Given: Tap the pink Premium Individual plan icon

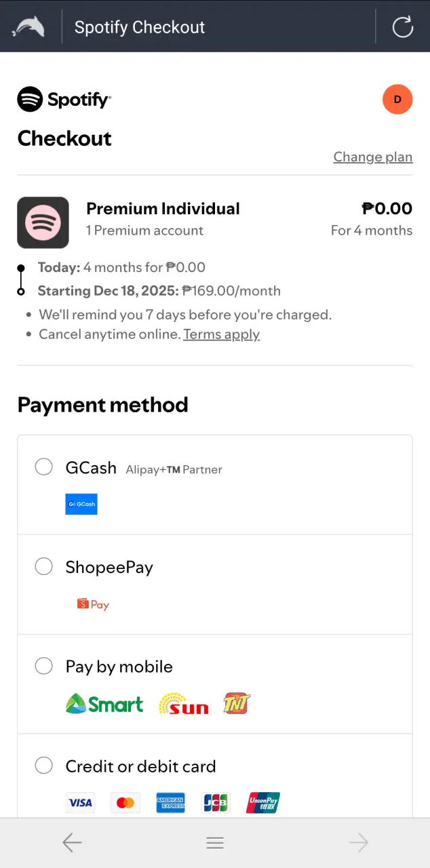Looking at the screenshot, I should click(43, 222).
